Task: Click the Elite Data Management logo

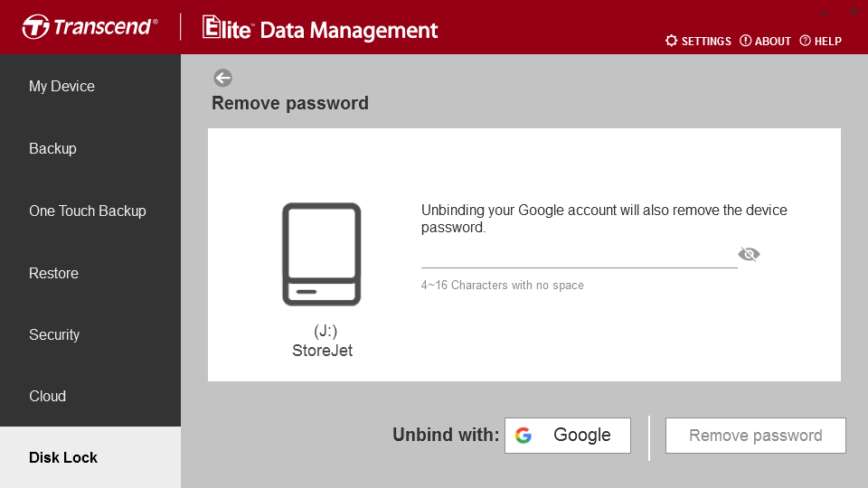Action: 320,29
